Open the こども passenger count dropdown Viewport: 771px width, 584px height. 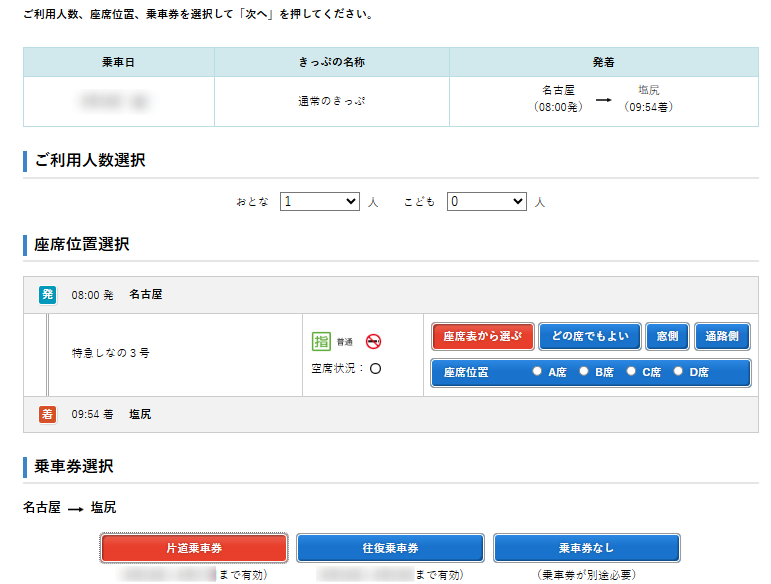click(x=486, y=201)
